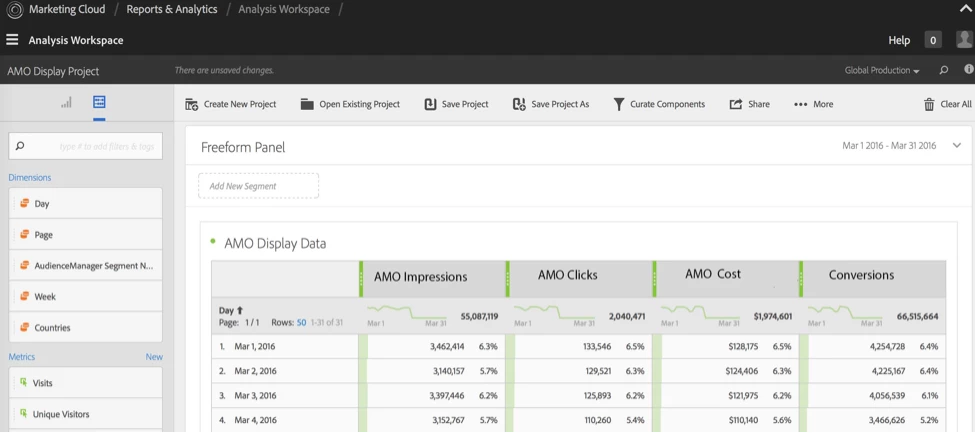975x433 pixels.
Task: Click the Mar 1, 2016 row
Action: coord(579,347)
